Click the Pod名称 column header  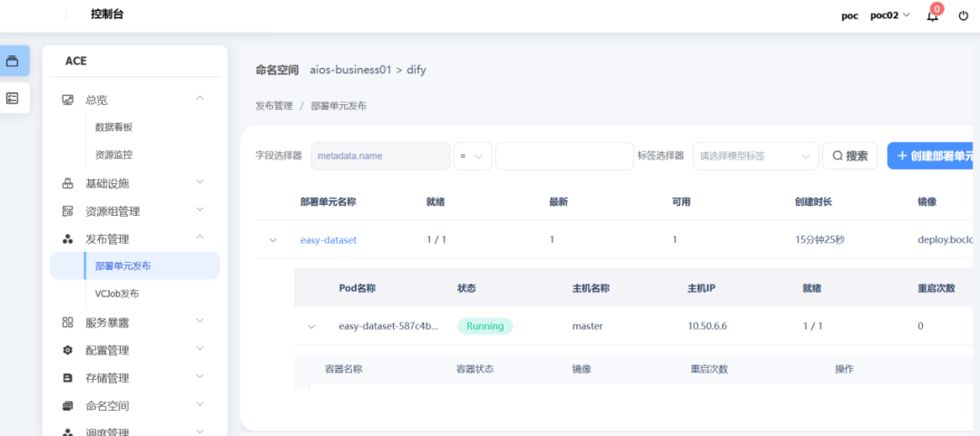tap(358, 288)
